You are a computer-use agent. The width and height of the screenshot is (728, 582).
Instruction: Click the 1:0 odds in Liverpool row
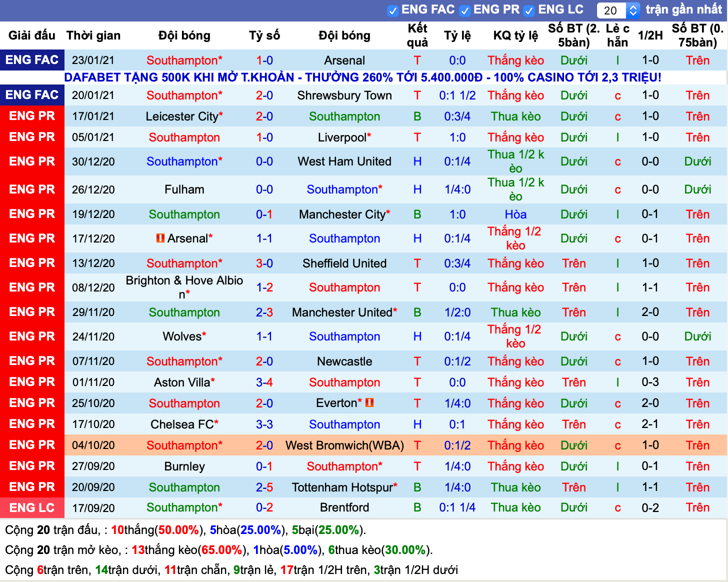click(457, 137)
